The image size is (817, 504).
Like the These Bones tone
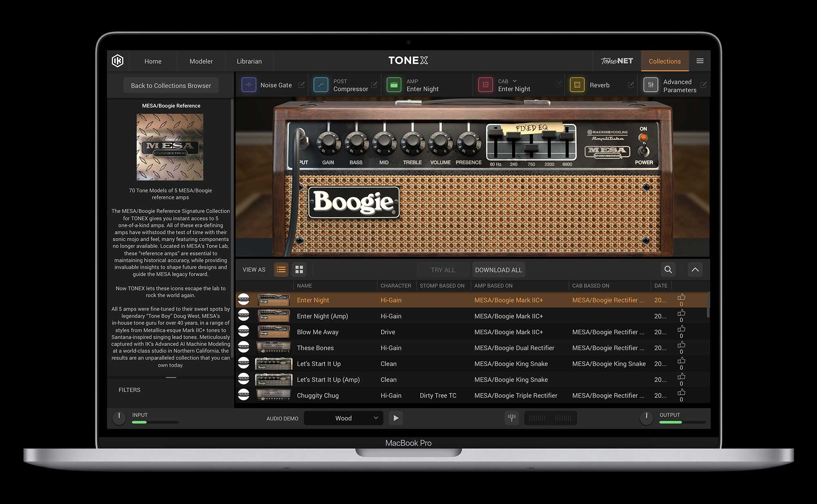[681, 345]
